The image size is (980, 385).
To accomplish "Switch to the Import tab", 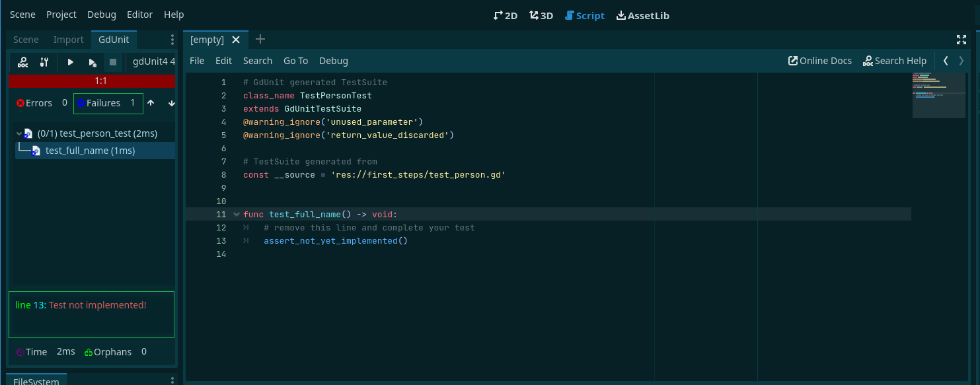I will coord(68,40).
